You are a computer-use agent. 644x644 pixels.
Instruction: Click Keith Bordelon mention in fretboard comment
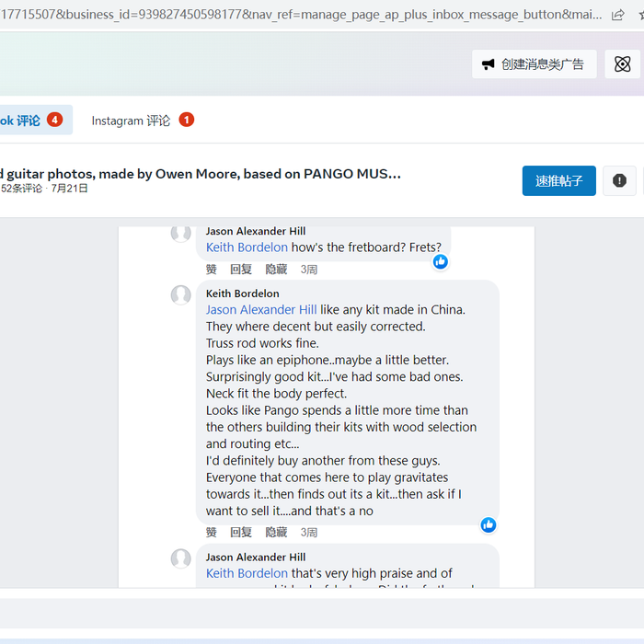click(247, 247)
